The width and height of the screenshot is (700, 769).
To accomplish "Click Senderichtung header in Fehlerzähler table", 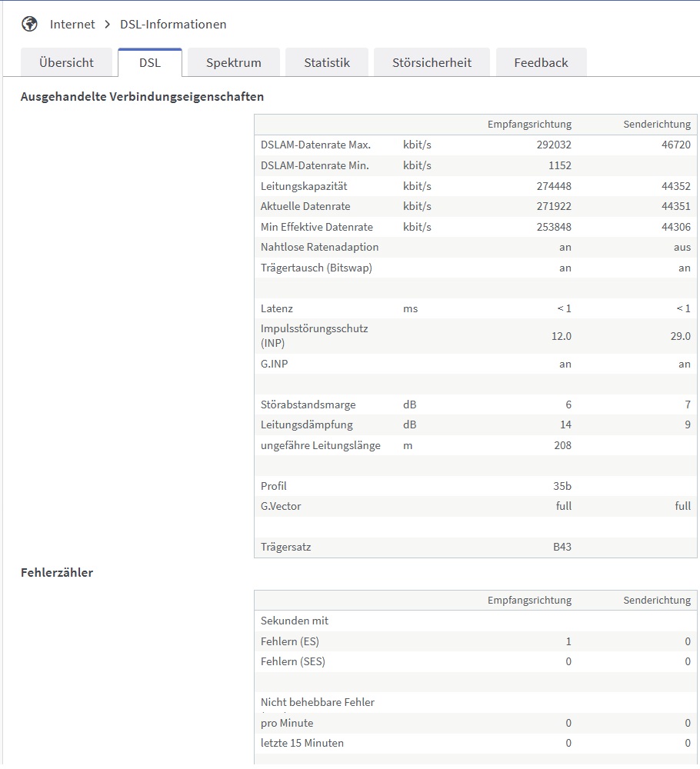I will [657, 600].
